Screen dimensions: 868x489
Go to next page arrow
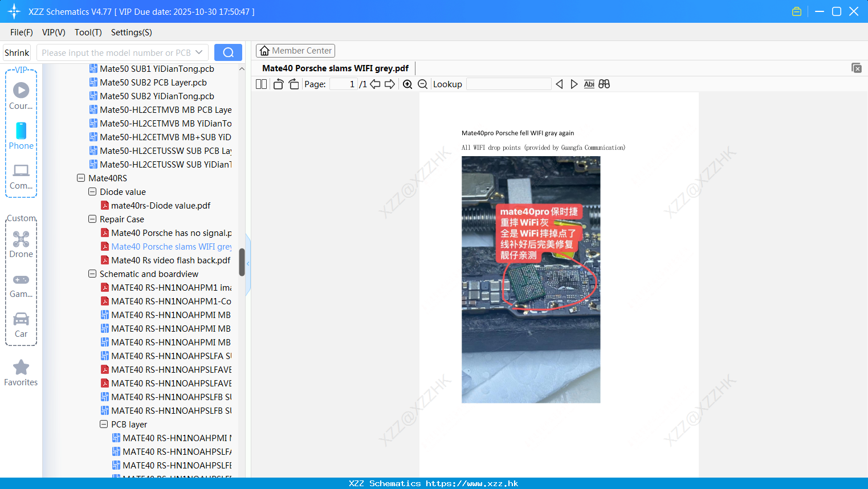point(390,84)
